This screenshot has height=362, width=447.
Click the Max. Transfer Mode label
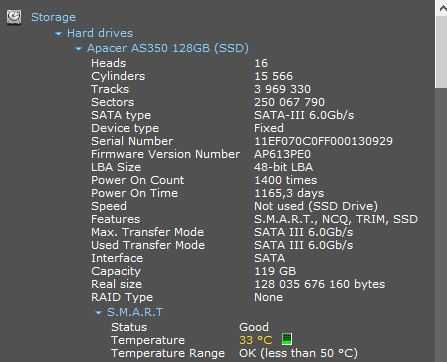pos(147,232)
